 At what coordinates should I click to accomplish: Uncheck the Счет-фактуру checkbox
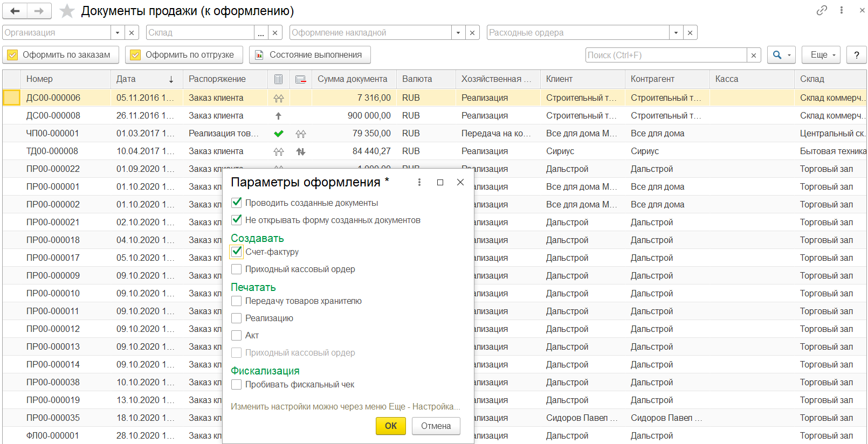tap(236, 252)
